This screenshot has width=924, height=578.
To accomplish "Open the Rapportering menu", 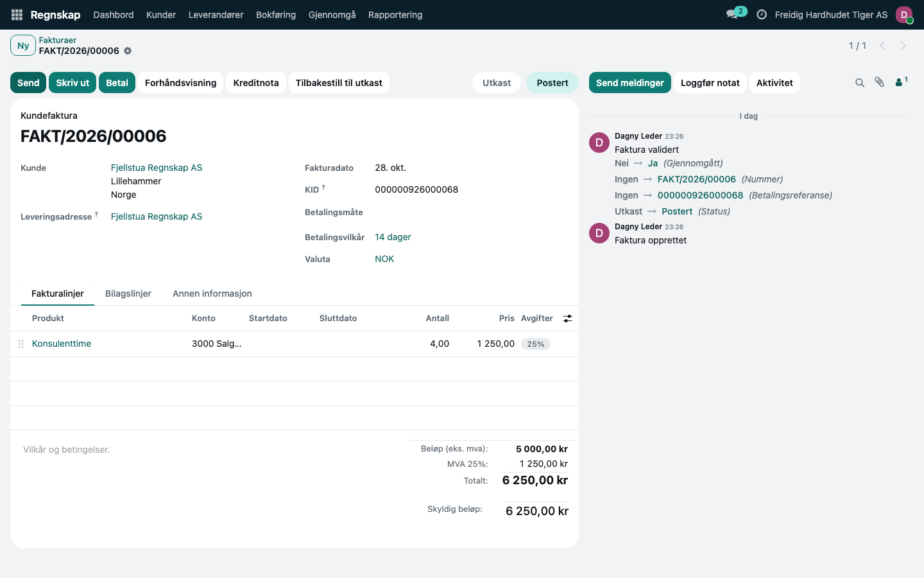I will [395, 15].
